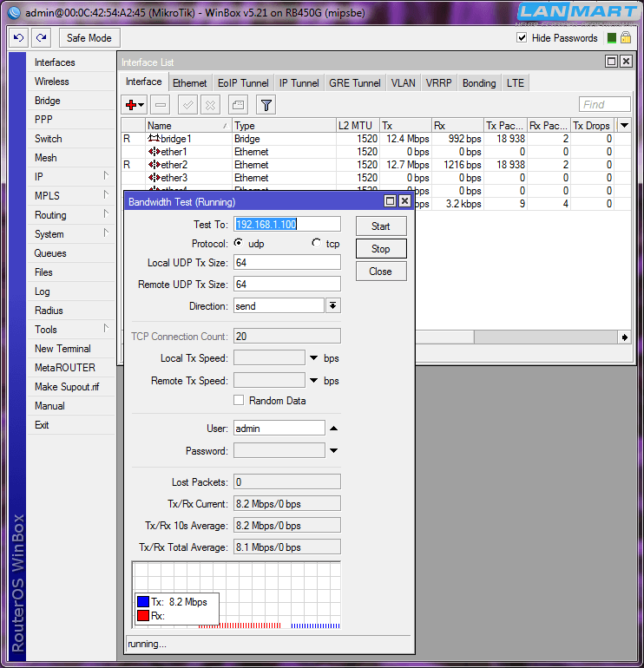Switch to the EoIP Tunnel tab
Image resolution: width=644 pixels, height=668 pixels.
[x=243, y=82]
